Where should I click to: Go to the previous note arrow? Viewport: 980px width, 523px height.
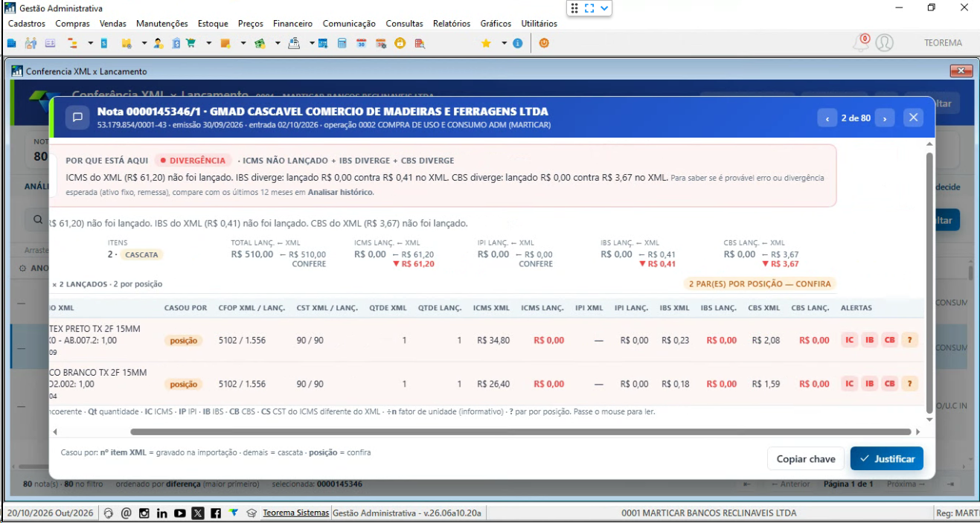click(827, 118)
